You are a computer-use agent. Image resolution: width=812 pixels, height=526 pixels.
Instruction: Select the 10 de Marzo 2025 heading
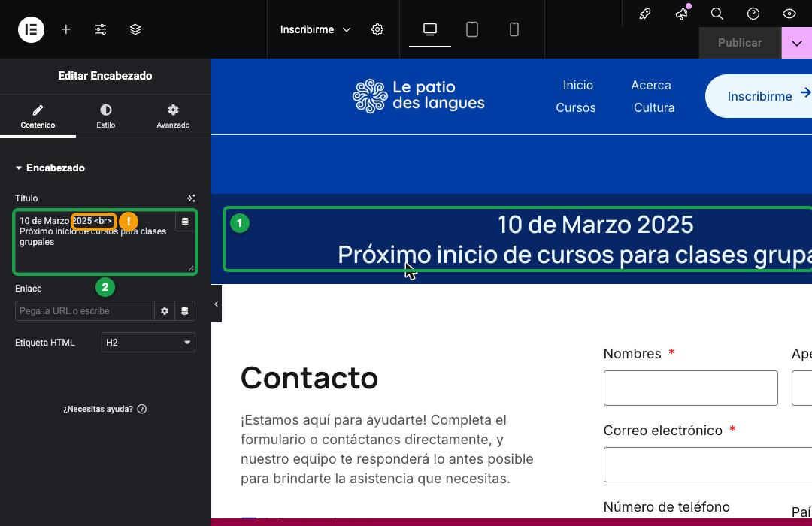(595, 225)
